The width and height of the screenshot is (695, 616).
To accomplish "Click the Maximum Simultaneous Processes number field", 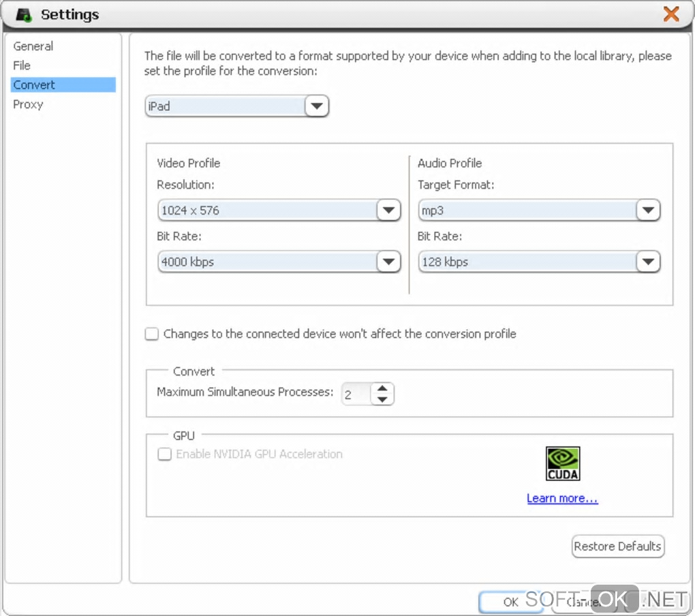I will tap(356, 395).
